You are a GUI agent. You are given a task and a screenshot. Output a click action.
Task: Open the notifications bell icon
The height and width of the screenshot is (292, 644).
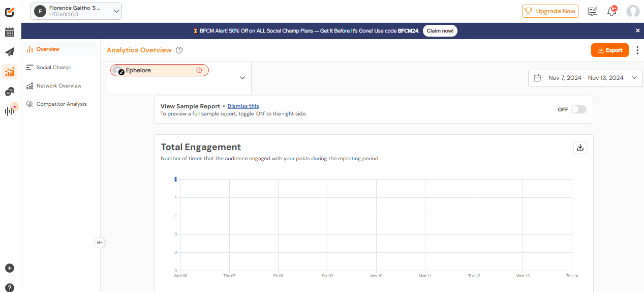tap(612, 11)
